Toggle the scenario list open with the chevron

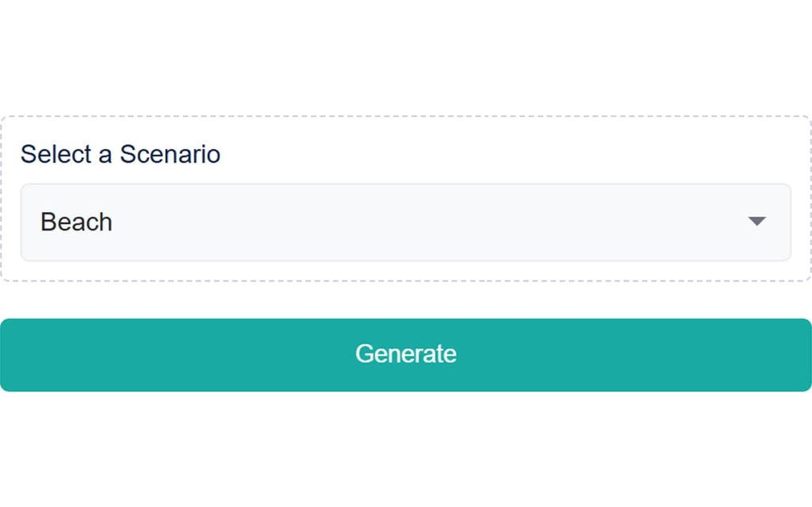pyautogui.click(x=756, y=221)
